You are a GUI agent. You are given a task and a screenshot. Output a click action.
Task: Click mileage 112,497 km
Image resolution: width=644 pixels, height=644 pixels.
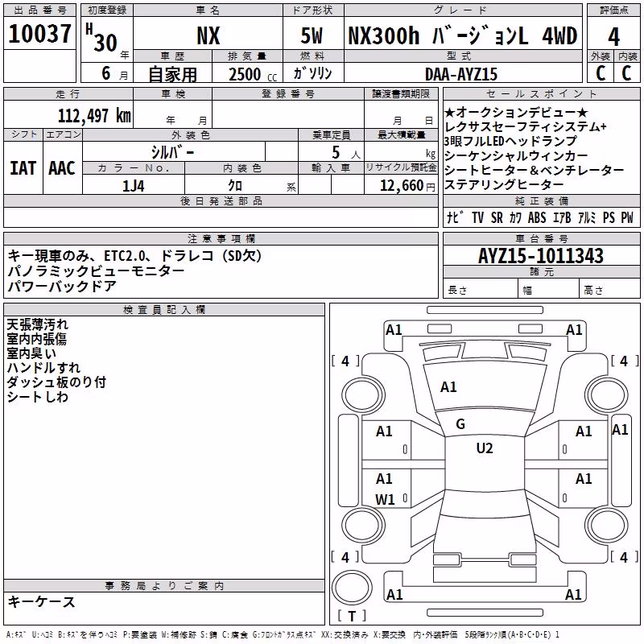click(x=94, y=116)
